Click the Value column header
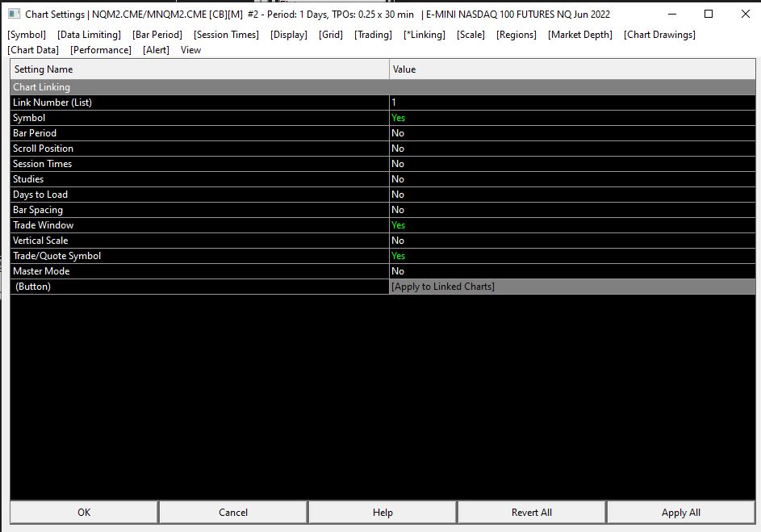 (x=572, y=69)
